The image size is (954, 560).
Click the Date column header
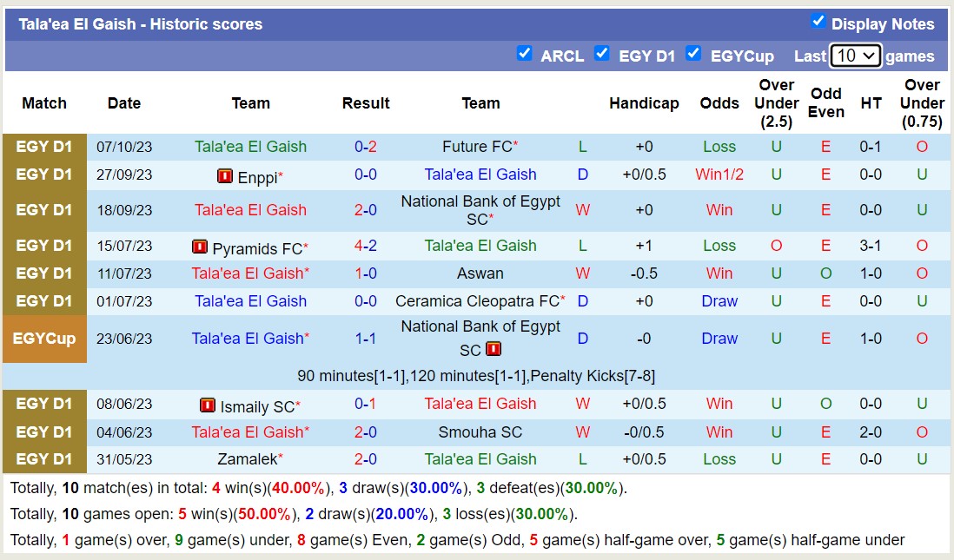click(124, 102)
